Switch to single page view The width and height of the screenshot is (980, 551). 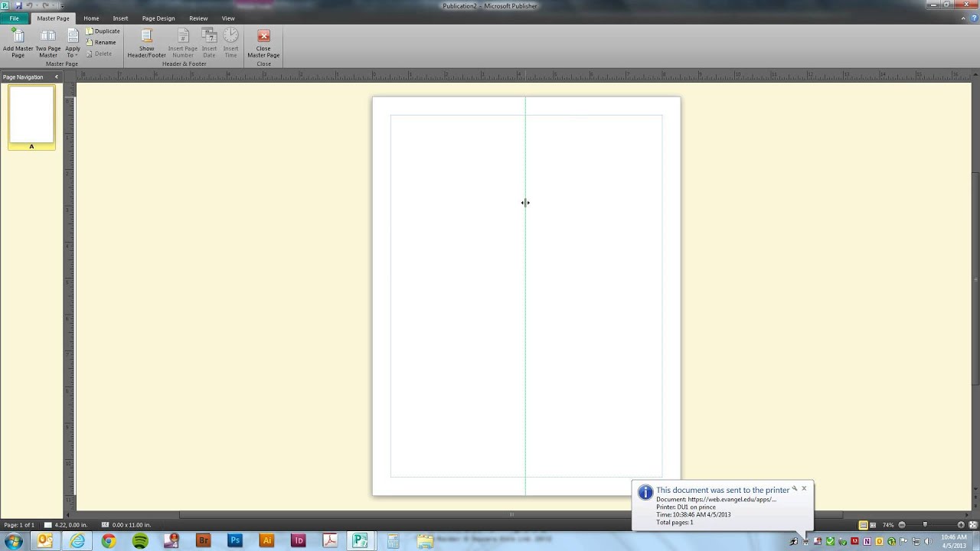point(863,525)
